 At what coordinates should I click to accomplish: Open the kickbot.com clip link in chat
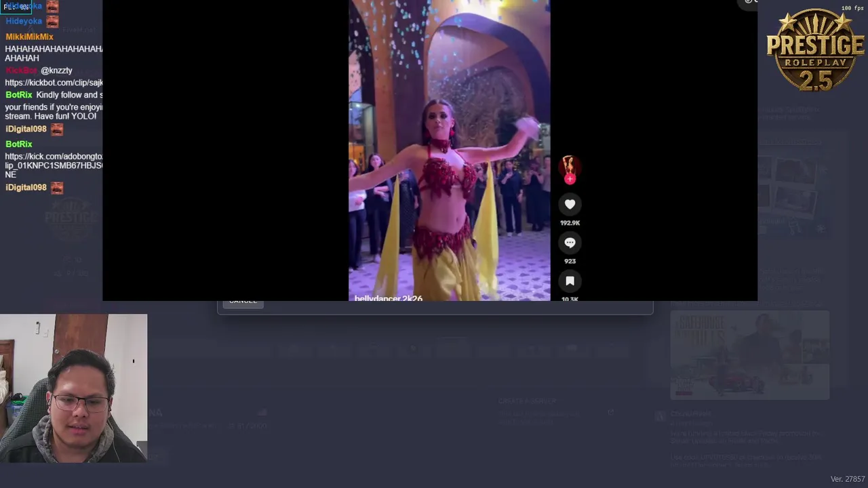tap(54, 83)
